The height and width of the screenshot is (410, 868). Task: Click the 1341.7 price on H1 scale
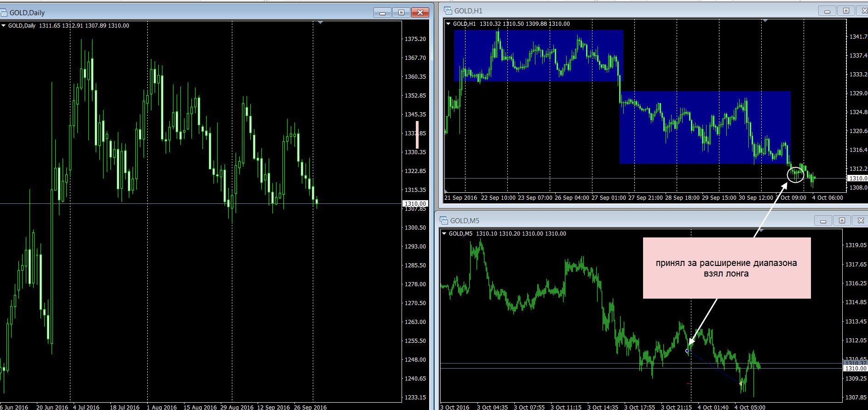point(858,36)
